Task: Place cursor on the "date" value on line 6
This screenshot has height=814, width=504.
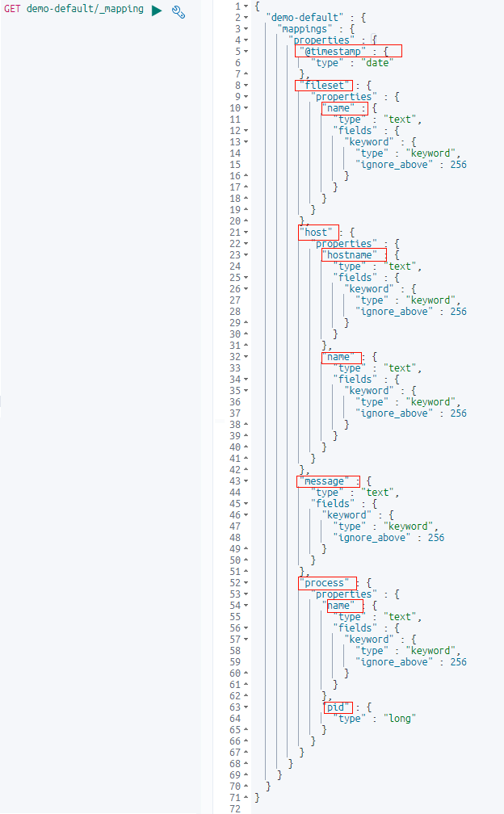Action: pos(377,63)
